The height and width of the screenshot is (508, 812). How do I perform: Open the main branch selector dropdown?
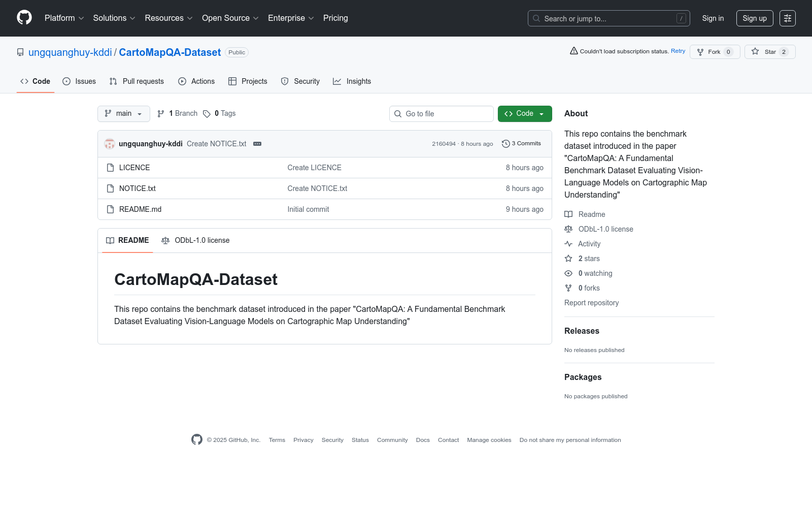tap(124, 114)
